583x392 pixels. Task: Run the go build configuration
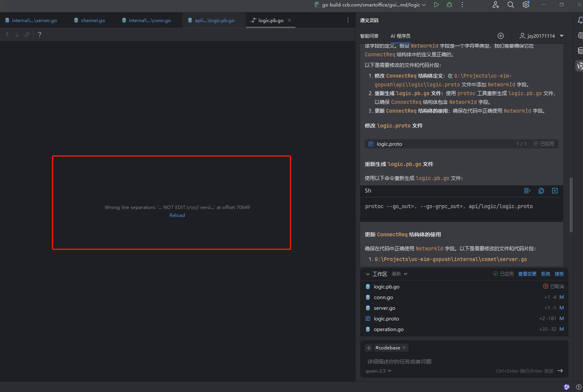tap(436, 5)
